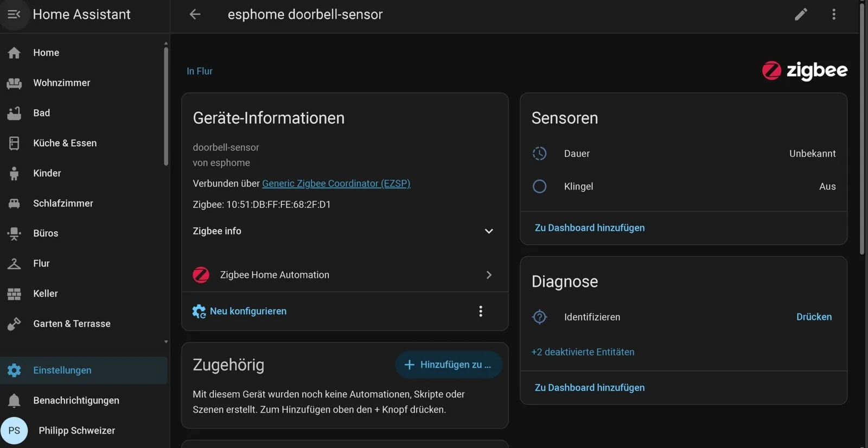Image resolution: width=868 pixels, height=448 pixels.
Task: Click the Aus state of Klingel
Action: click(x=827, y=186)
